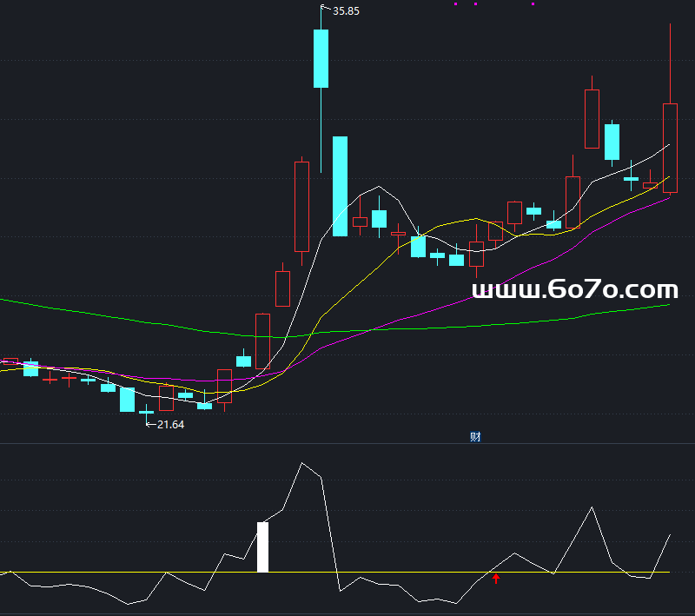Click the small cyan candlestick bottoming at 21.64
The image size is (695, 616).
click(146, 412)
